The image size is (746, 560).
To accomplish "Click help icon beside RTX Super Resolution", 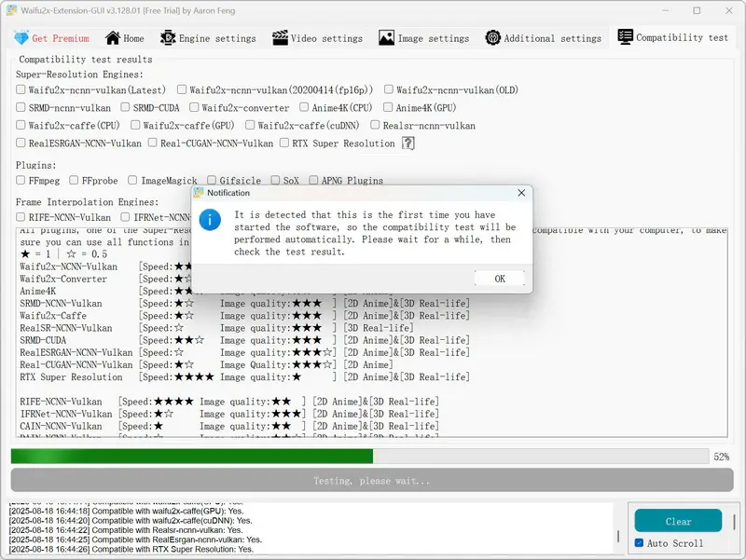I will 408,143.
